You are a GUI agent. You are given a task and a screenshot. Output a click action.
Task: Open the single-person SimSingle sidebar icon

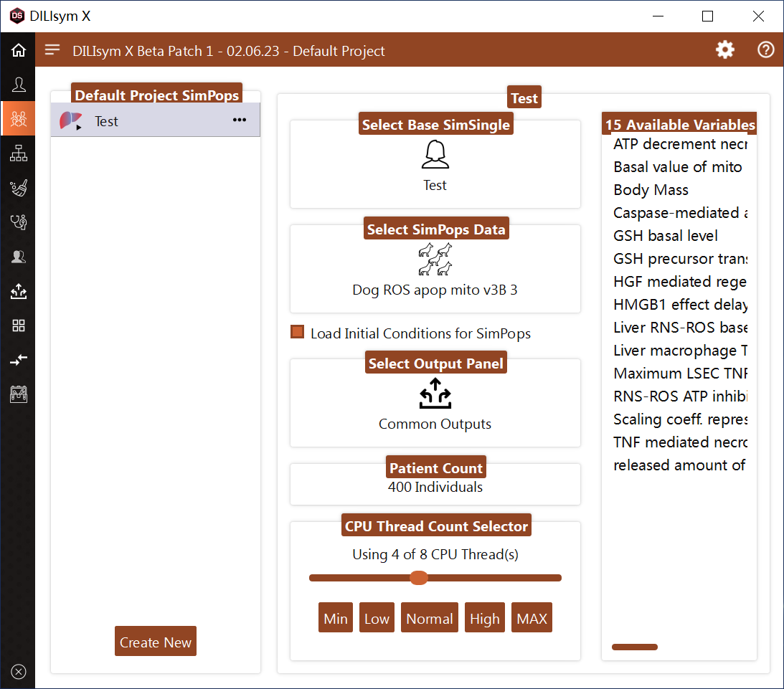[x=19, y=85]
